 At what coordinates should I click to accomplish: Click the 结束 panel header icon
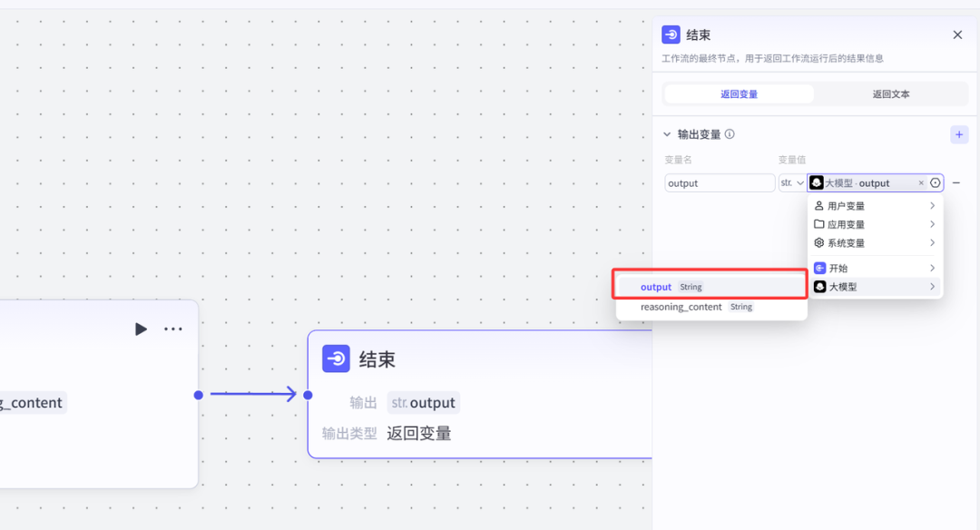click(x=671, y=34)
